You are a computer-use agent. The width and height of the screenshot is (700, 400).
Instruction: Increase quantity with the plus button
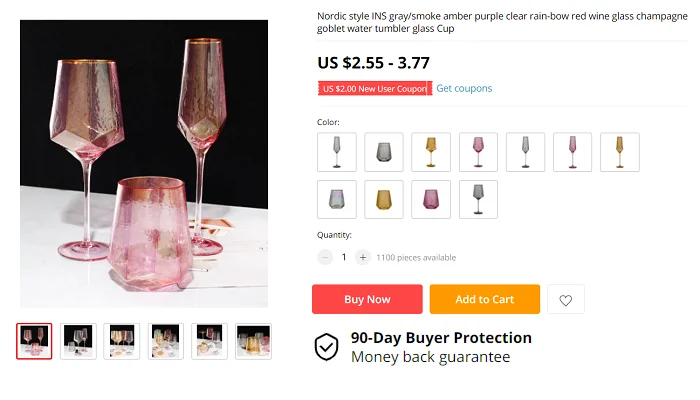363,257
